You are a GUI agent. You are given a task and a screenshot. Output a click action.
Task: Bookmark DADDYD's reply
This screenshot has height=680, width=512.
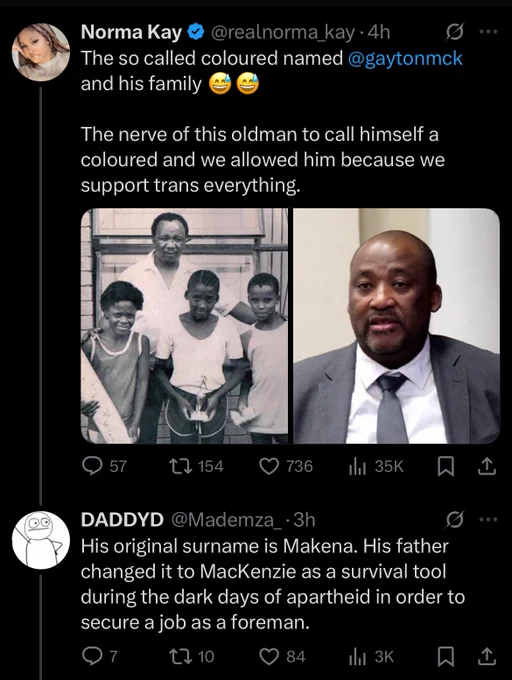445,657
